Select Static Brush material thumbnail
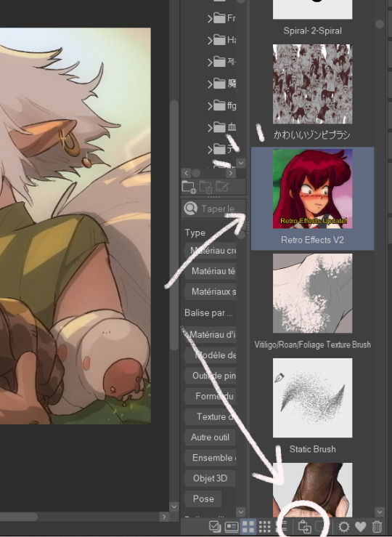392x537 pixels. [312, 397]
